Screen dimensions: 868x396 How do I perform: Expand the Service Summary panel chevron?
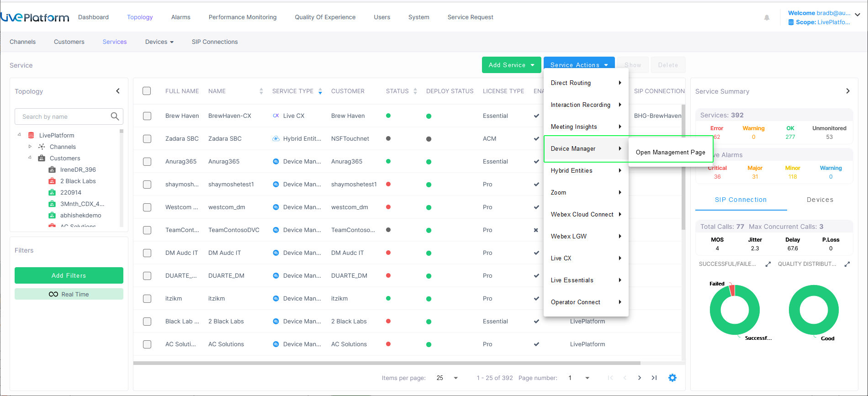click(x=848, y=91)
